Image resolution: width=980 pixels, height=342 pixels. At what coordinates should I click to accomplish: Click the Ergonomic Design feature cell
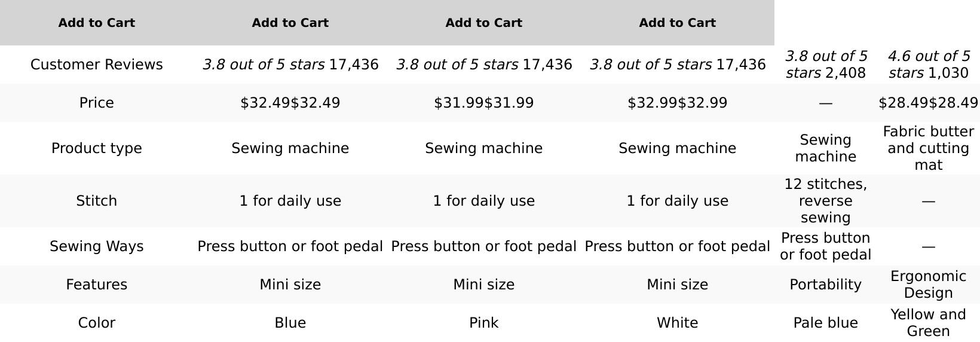tap(928, 285)
